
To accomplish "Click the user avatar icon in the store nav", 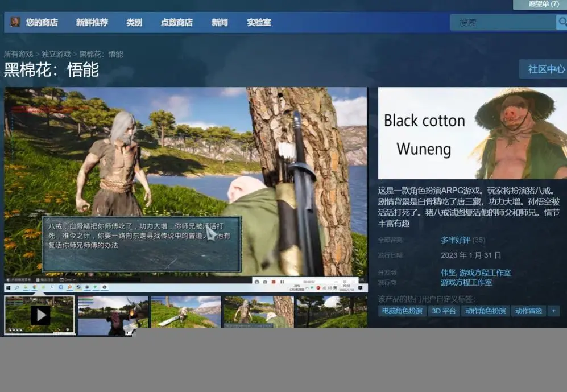I will (15, 22).
